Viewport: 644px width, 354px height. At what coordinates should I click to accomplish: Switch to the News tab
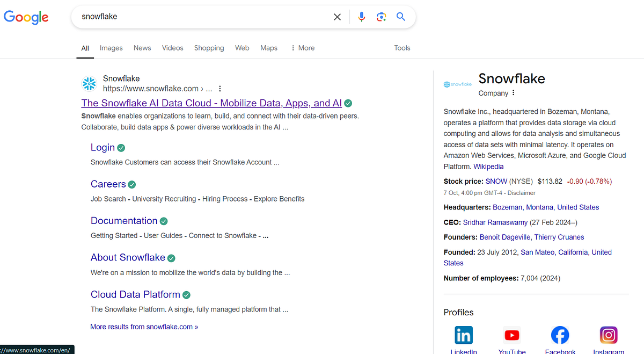[142, 48]
